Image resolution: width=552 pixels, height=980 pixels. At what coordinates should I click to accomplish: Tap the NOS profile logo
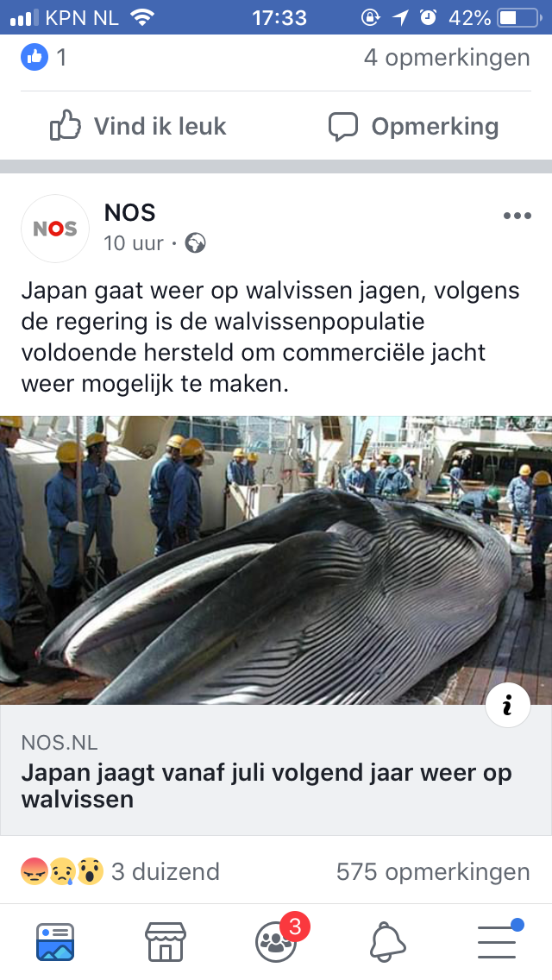55,229
